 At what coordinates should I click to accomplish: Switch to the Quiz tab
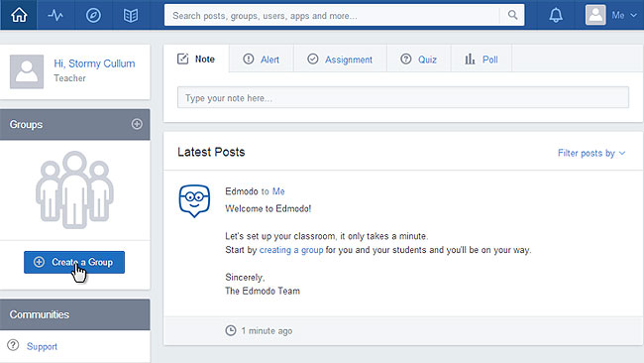pyautogui.click(x=419, y=60)
